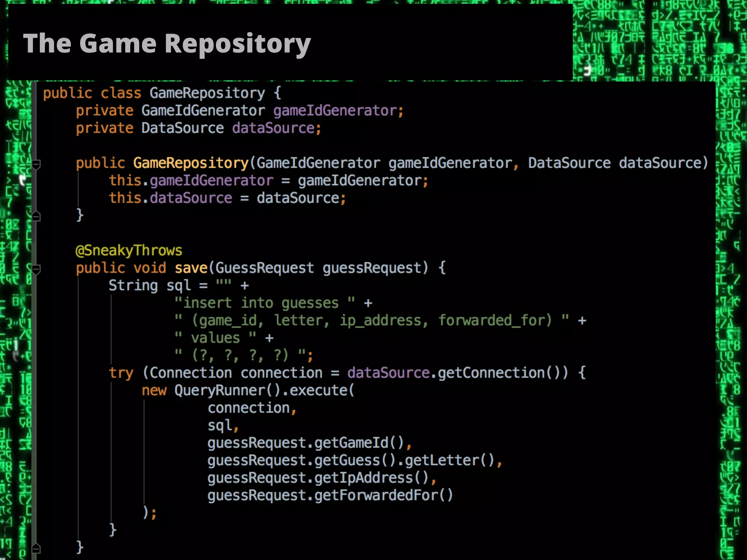Click the argument "guessRequest.getGuess().getLetter(),"
The width and height of the screenshot is (747, 560).
[x=355, y=460]
